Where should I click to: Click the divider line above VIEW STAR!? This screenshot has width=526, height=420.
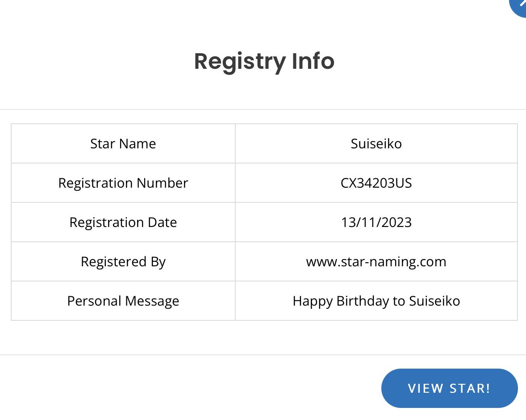click(263, 354)
